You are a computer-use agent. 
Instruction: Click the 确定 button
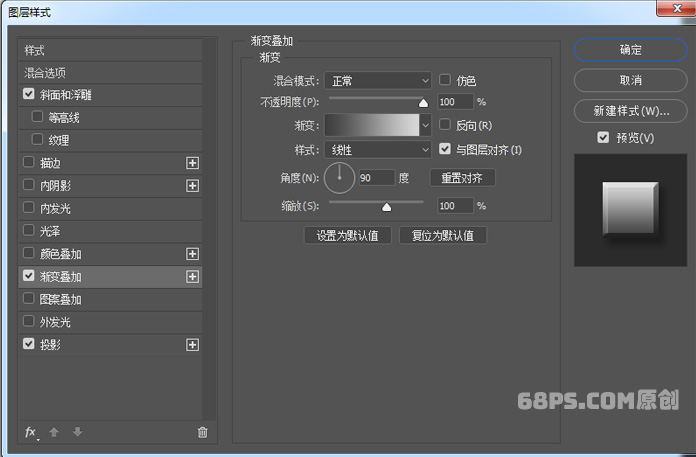coord(631,50)
